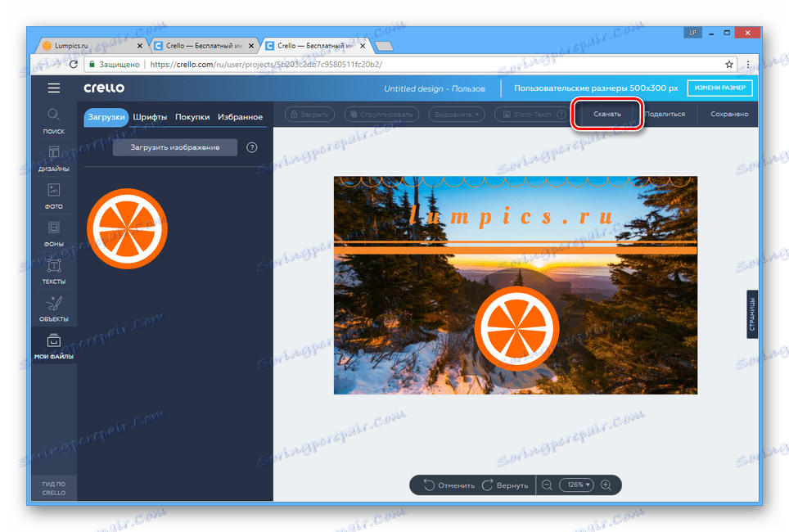Select the uploaded orange slice thumbnail
Image resolution: width=789 pixels, height=532 pixels.
point(127,228)
